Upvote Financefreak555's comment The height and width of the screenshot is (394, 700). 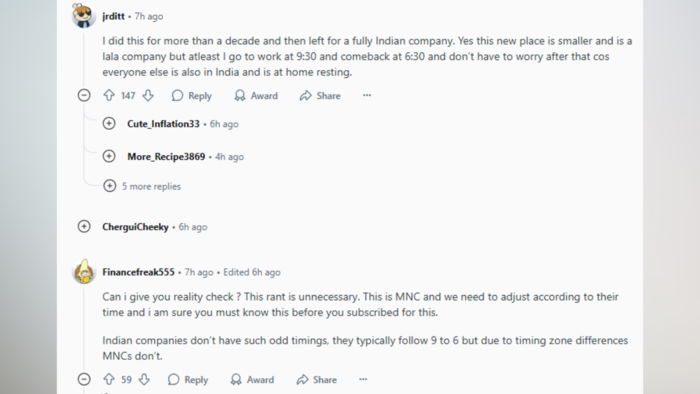109,379
